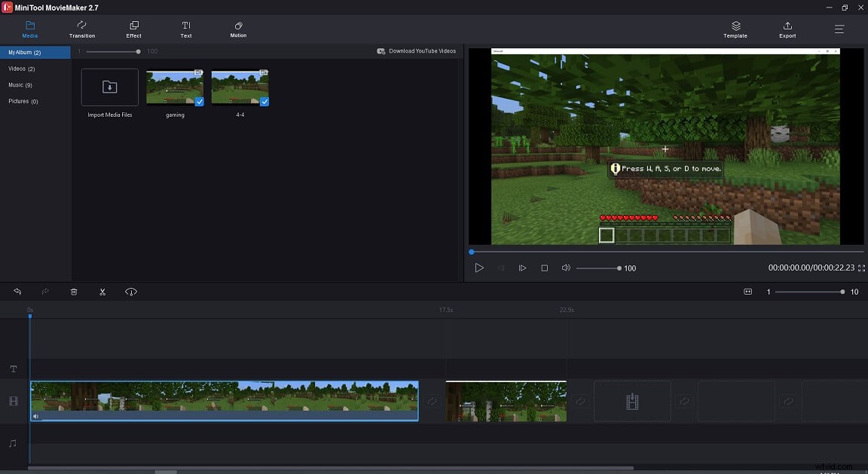
Task: Click the zoom-to-fit timeline icon
Action: click(x=747, y=292)
